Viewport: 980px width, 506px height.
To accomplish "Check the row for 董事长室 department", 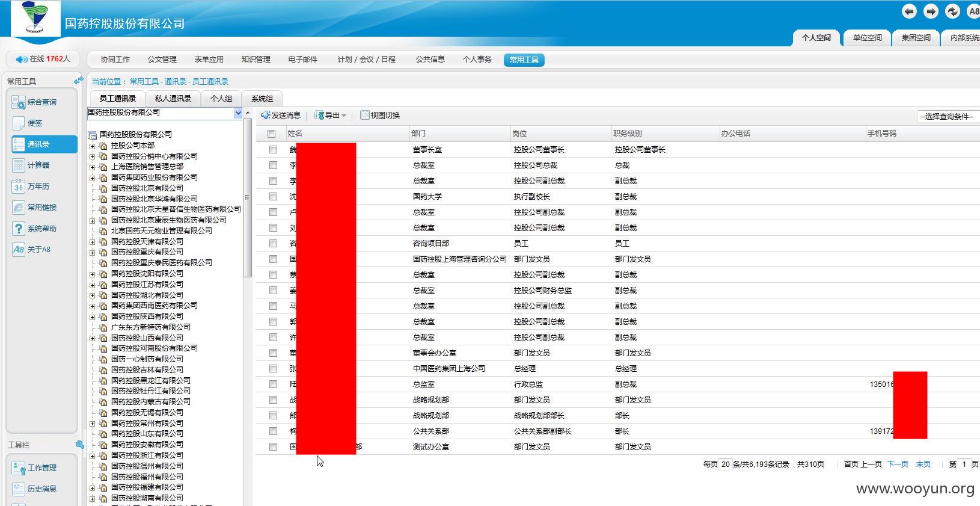I will point(274,150).
